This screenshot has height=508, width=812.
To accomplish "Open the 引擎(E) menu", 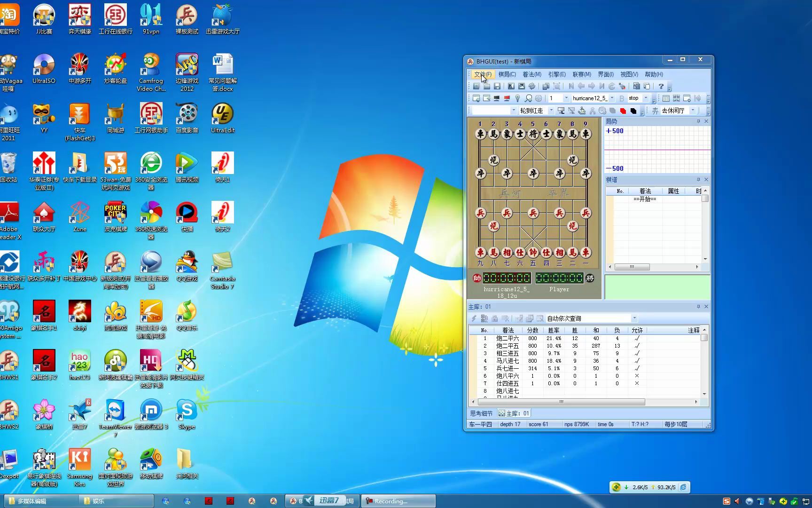I will coord(557,74).
